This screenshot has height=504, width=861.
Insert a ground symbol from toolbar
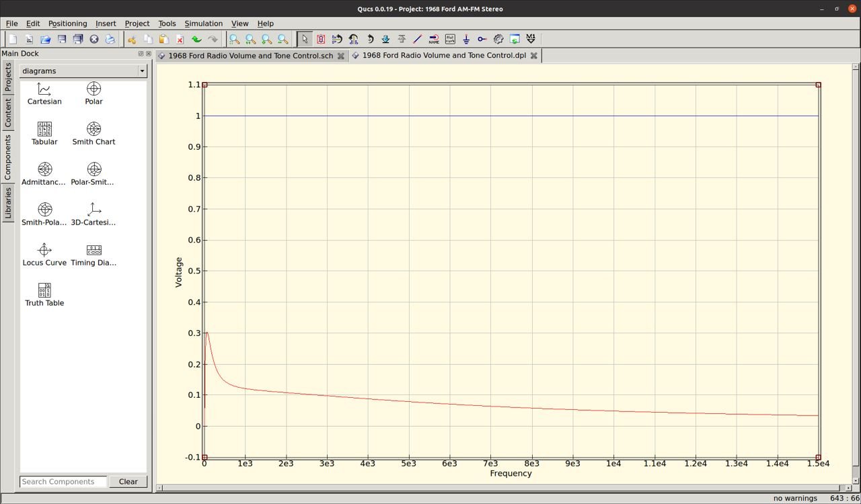click(466, 40)
